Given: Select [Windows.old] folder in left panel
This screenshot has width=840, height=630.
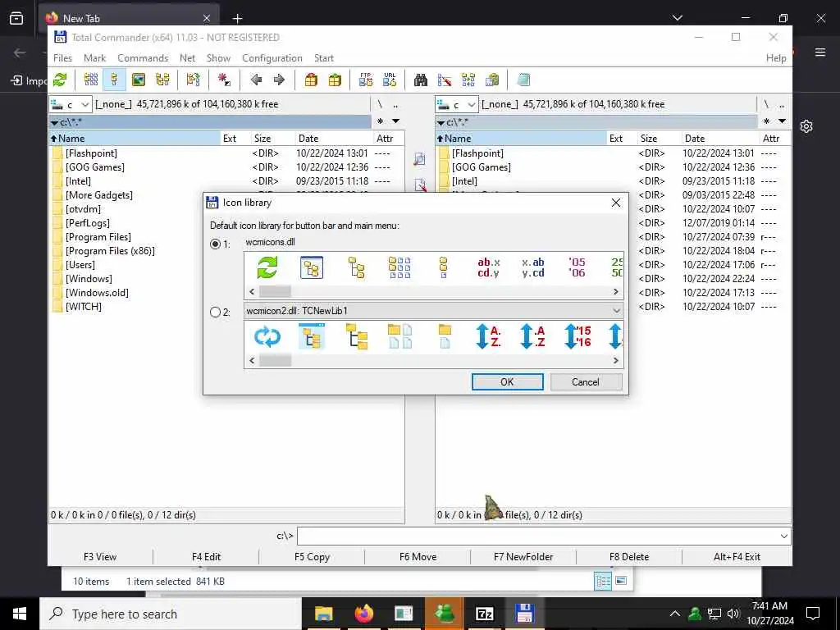Looking at the screenshot, I should (x=97, y=293).
